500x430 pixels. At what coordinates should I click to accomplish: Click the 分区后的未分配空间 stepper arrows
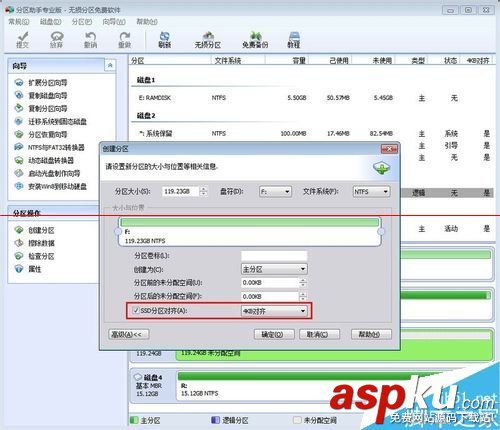point(302,296)
